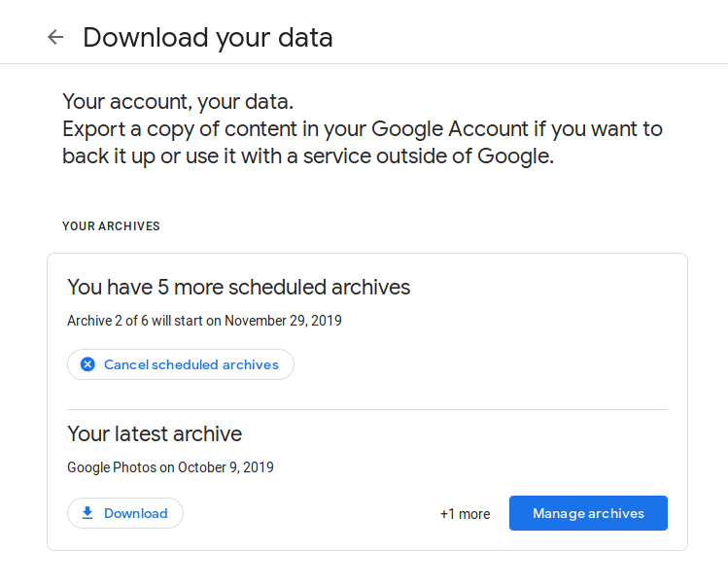Click the Download your data page title
This screenshot has width=728, height=586.
coord(208,37)
